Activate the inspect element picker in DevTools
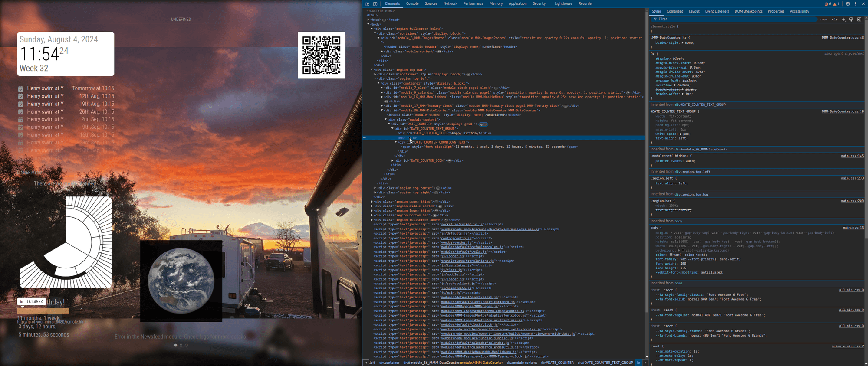 pyautogui.click(x=367, y=3)
